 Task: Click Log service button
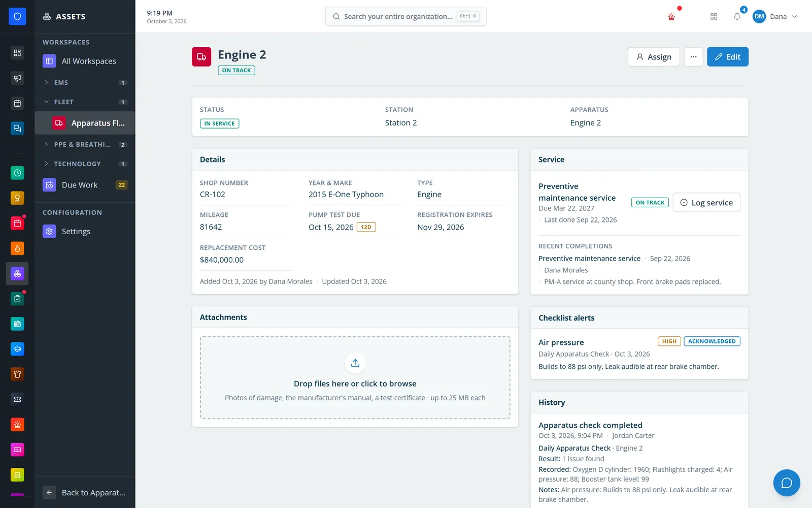[706, 202]
